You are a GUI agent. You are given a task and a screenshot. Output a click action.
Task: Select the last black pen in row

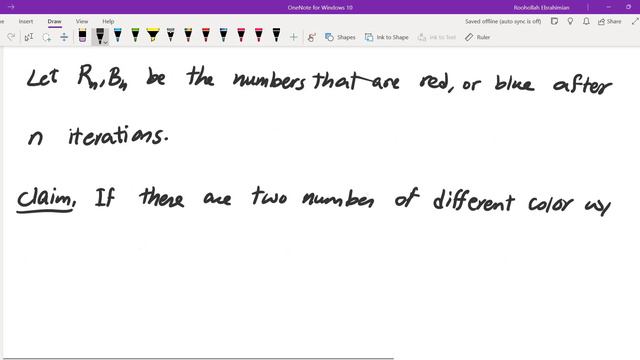coord(276,36)
